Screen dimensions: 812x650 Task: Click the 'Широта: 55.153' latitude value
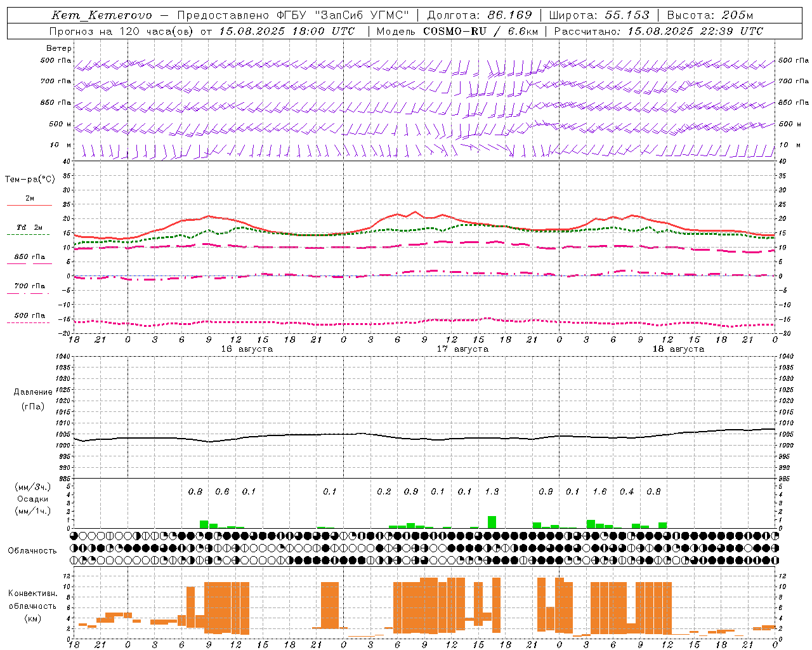click(599, 15)
